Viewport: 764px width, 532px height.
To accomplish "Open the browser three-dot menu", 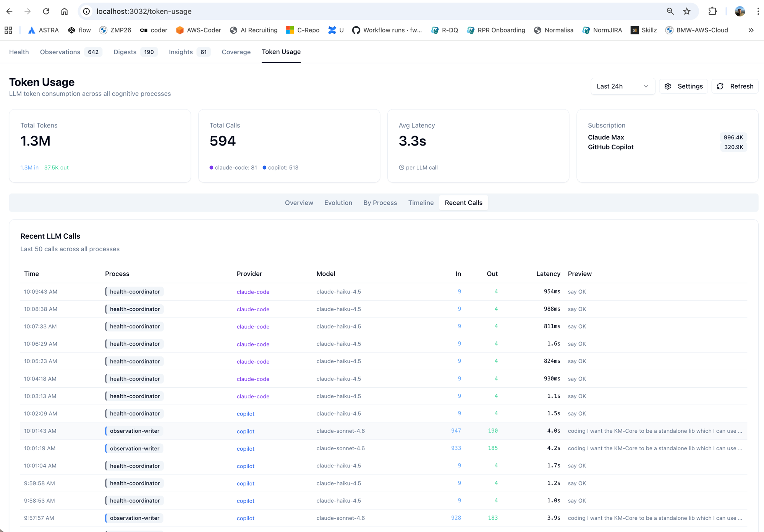I will [x=758, y=11].
